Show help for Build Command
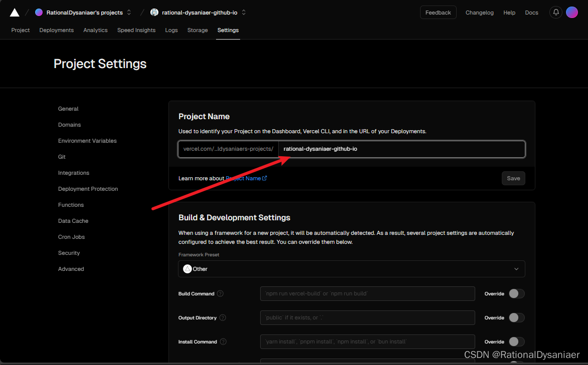Viewport: 588px width, 365px height. coord(220,294)
